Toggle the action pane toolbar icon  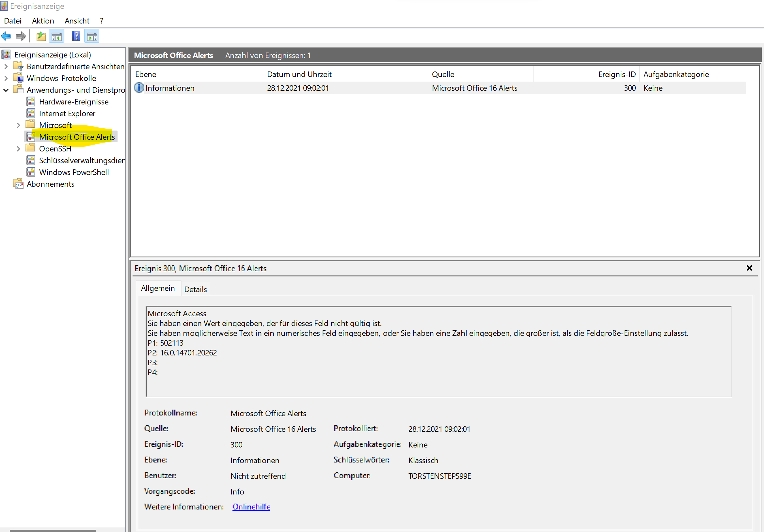click(92, 36)
